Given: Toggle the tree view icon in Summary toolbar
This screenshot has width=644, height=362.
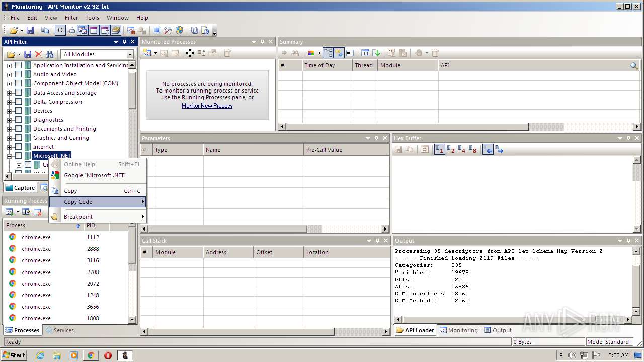Looking at the screenshot, I should click(x=328, y=53).
